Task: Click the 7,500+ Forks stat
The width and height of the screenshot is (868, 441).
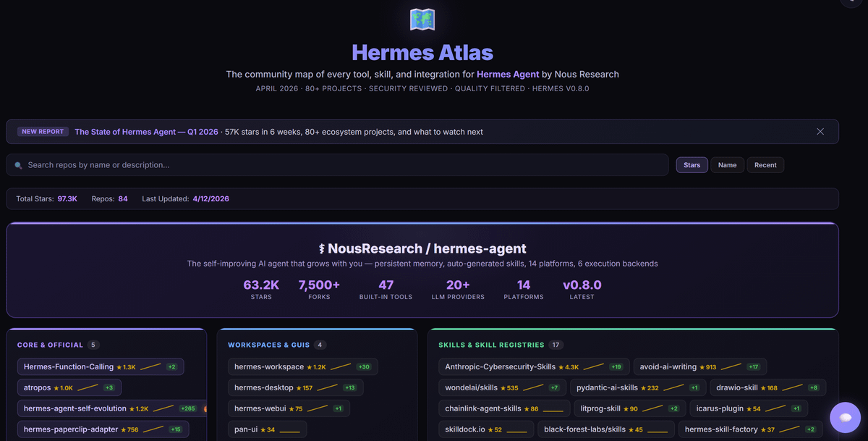Action: coord(319,289)
